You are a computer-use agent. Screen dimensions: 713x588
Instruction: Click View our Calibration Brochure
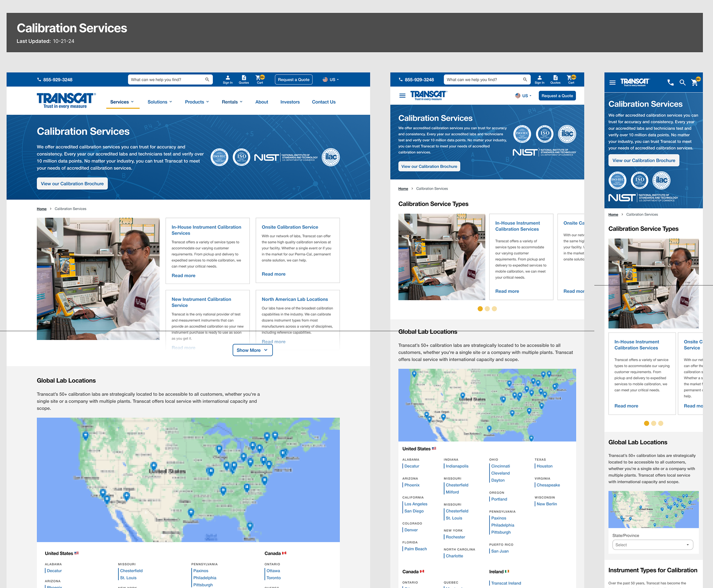point(72,183)
